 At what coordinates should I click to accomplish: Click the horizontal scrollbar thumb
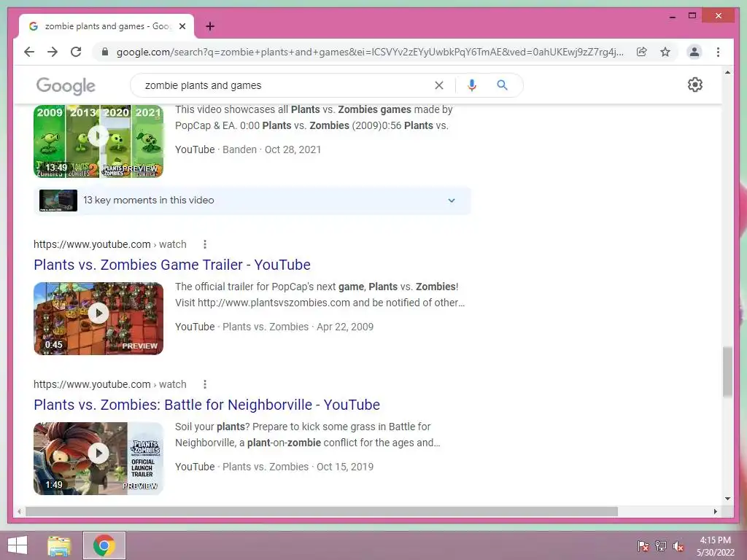[322, 511]
